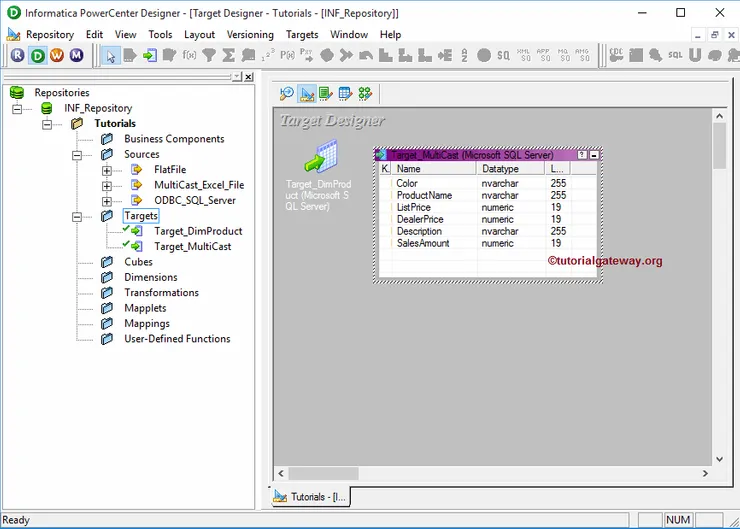This screenshot has width=740, height=529.
Task: Open the Source Analyzer tool icon
Action: pos(286,93)
